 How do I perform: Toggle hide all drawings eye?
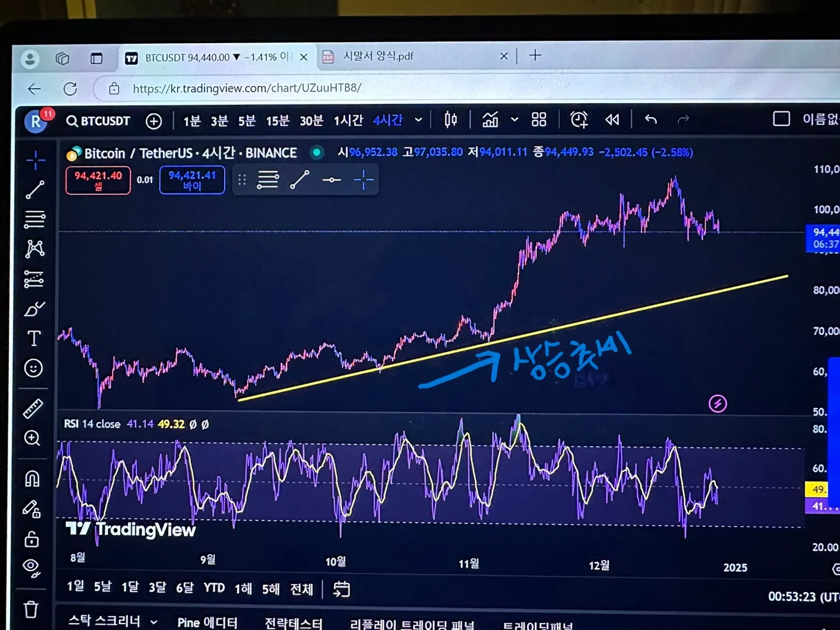click(x=31, y=568)
